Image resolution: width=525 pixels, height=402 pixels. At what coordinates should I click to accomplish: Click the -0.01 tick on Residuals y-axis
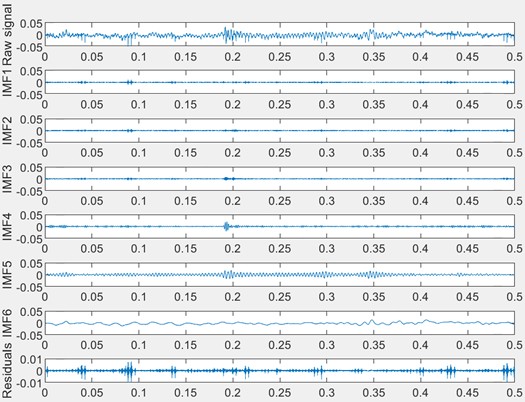click(x=29, y=384)
